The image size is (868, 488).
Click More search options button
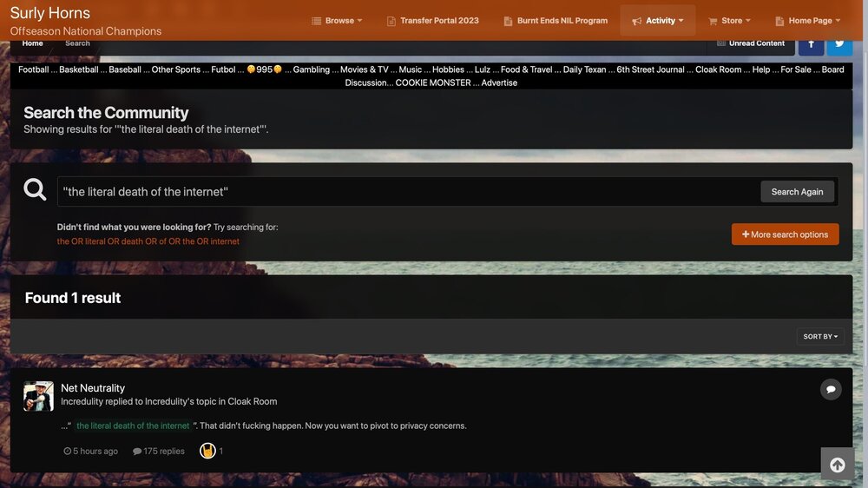(x=785, y=234)
